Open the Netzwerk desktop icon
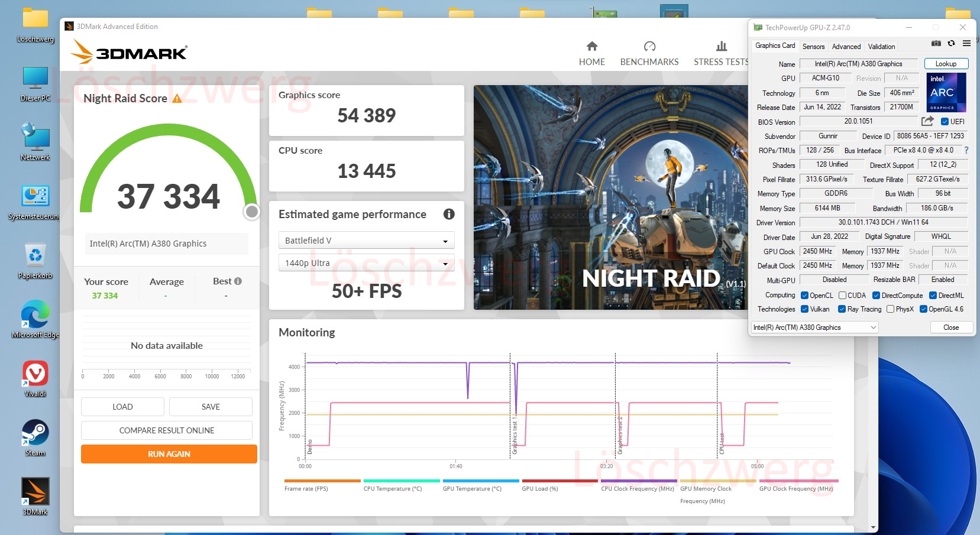This screenshot has width=980, height=535. (35, 142)
